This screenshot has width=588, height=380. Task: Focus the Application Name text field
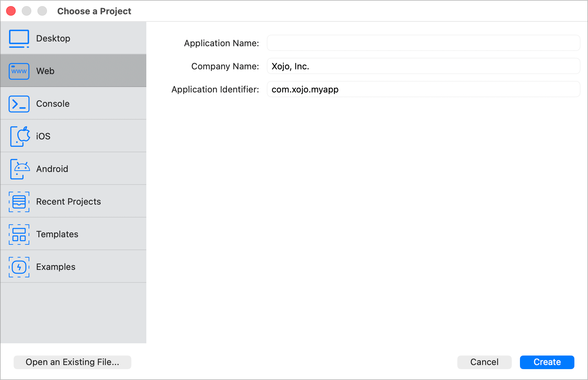click(x=423, y=43)
